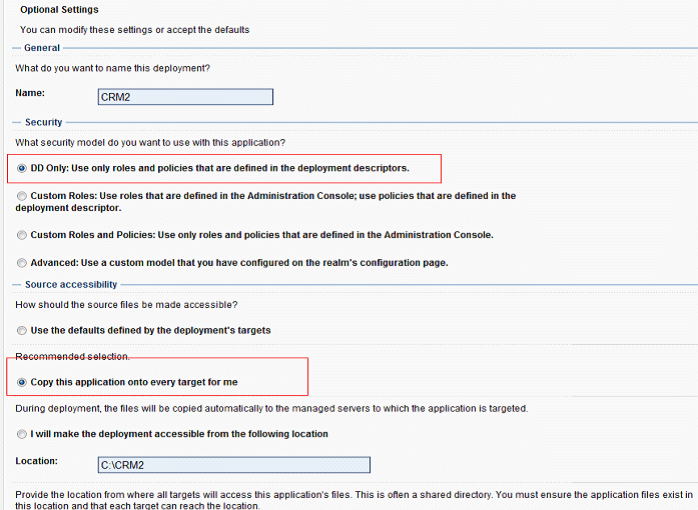Click the 'Provide the location' help text
Viewport: 698px width, 510px height.
(354, 500)
